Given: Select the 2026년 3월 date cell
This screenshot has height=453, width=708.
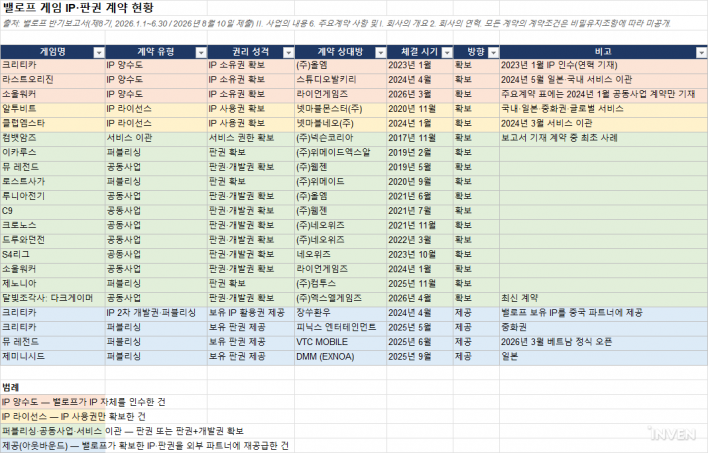Looking at the screenshot, I should [420, 94].
